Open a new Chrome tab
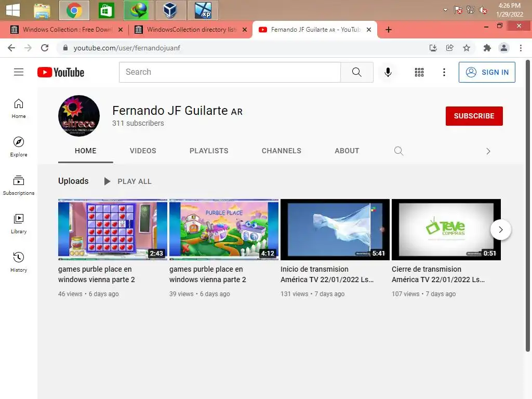This screenshot has width=532, height=399. pos(389,30)
